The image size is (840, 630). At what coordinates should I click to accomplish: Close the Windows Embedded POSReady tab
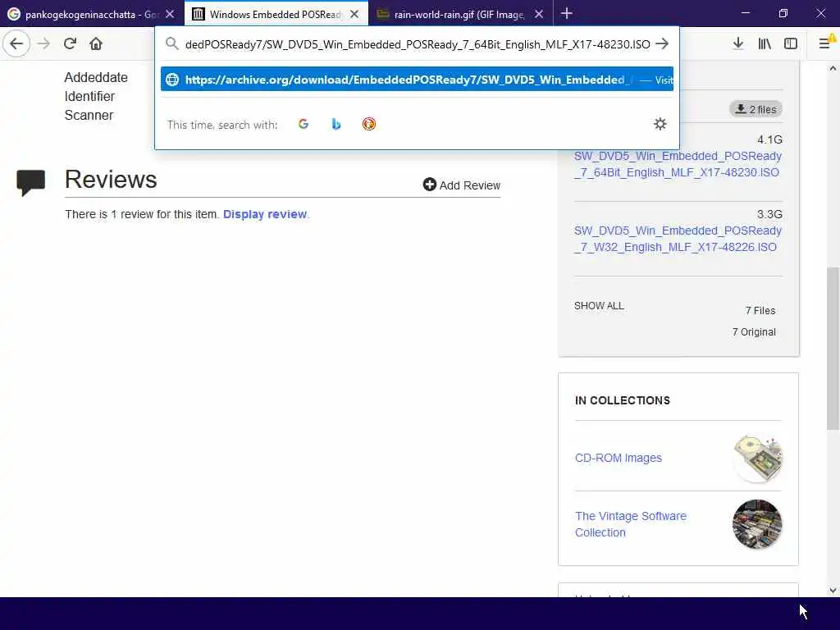pos(354,14)
